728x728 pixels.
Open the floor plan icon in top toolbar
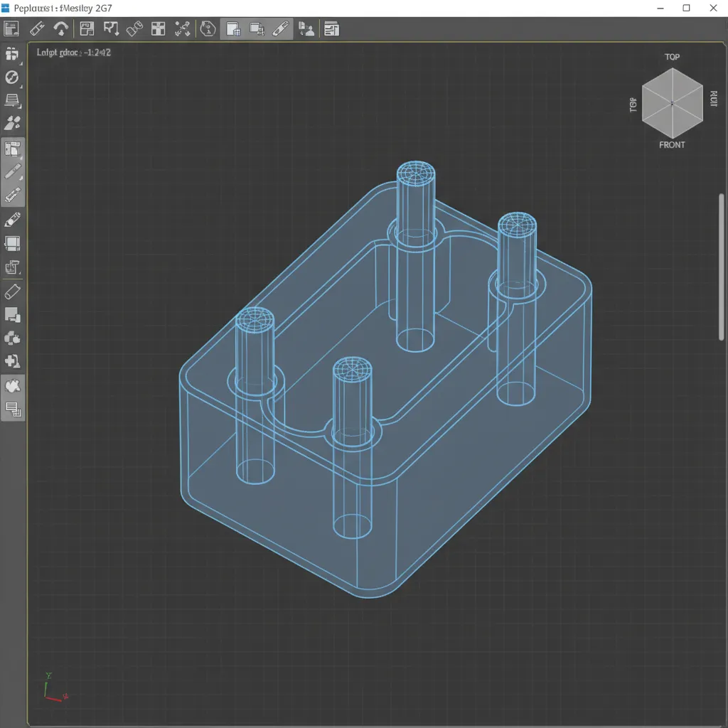(87, 28)
